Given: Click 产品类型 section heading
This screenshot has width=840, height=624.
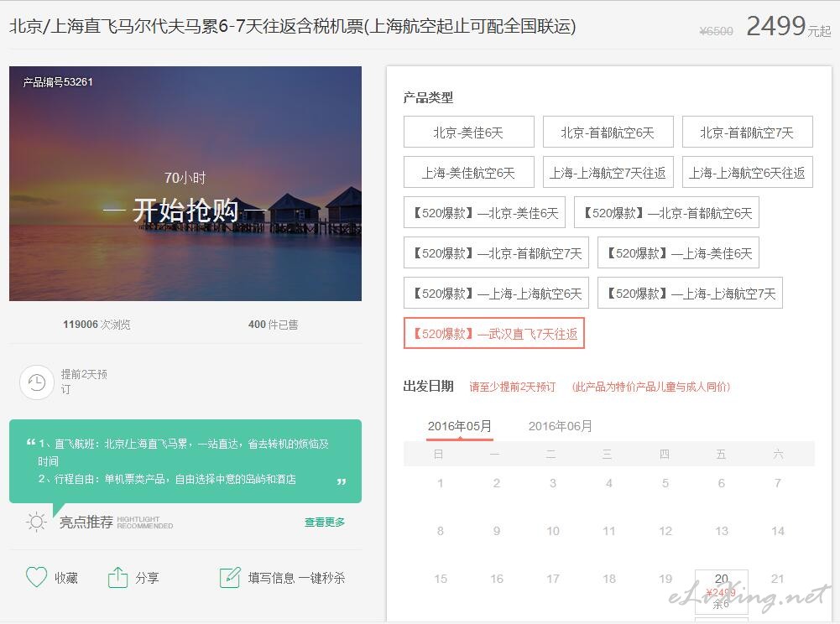Looking at the screenshot, I should tap(428, 97).
